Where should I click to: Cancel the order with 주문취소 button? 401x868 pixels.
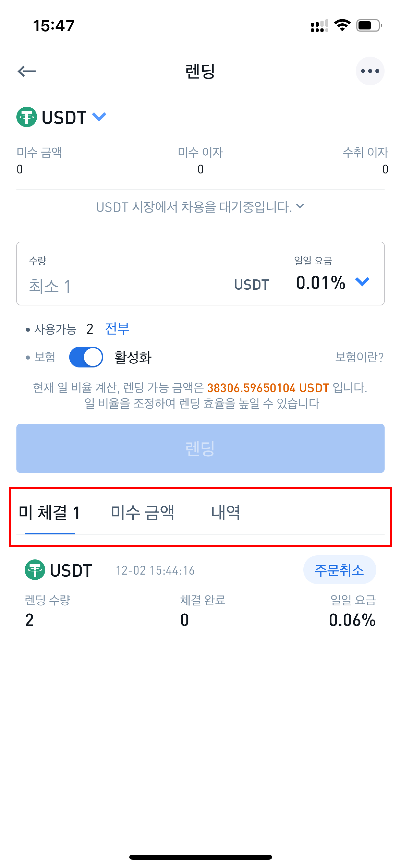click(x=339, y=570)
